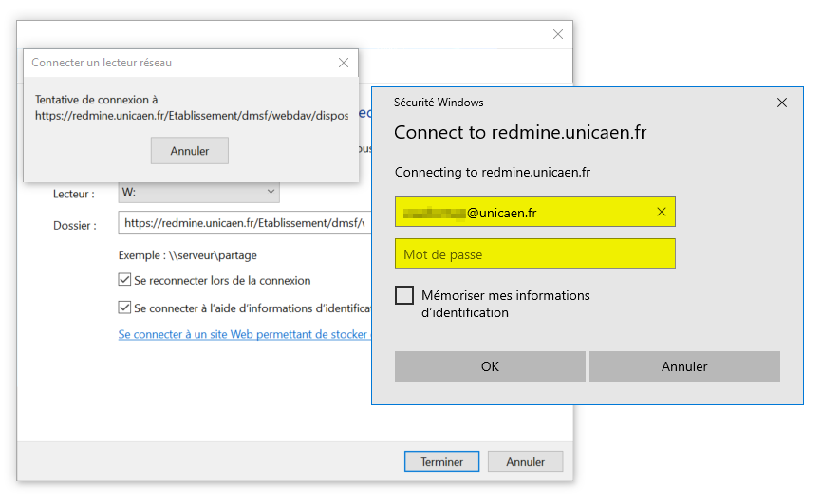Viewport: 822px width, 504px height.
Task: Toggle 'Se reconnecter lors de la connexion' checkbox
Action: pyautogui.click(x=124, y=280)
